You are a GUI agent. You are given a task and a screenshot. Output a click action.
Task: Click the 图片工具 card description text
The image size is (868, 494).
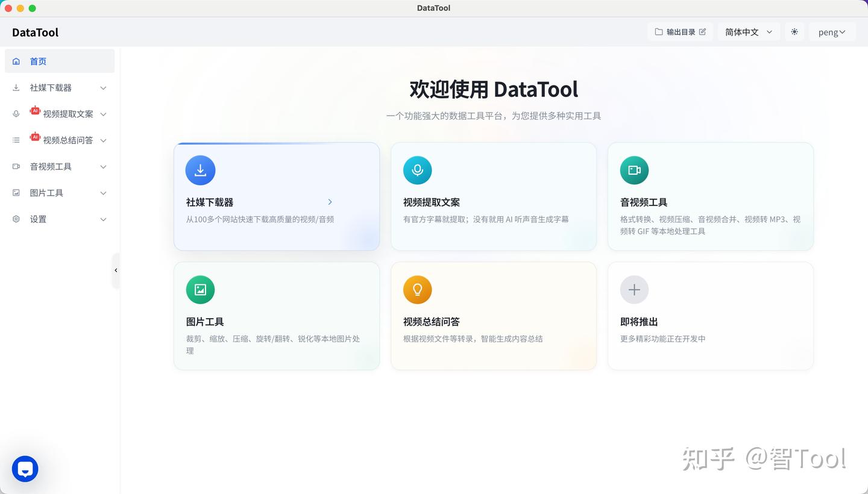coord(273,345)
